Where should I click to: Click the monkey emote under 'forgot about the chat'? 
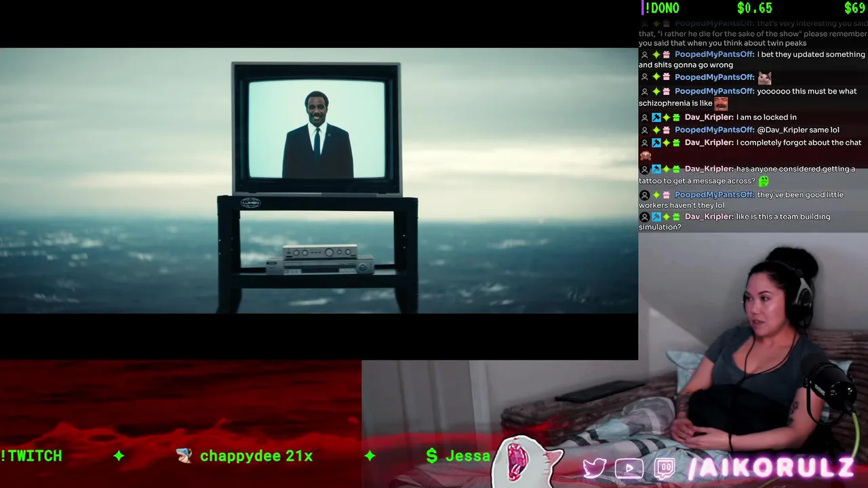click(645, 155)
